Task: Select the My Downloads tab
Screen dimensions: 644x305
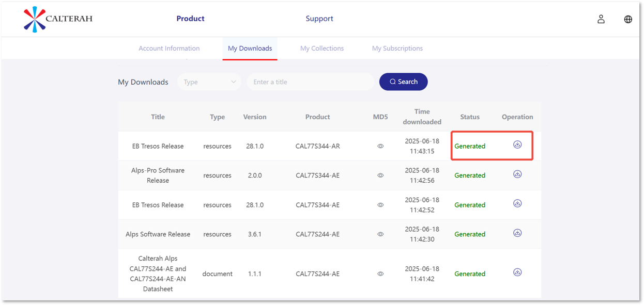Action: point(250,49)
